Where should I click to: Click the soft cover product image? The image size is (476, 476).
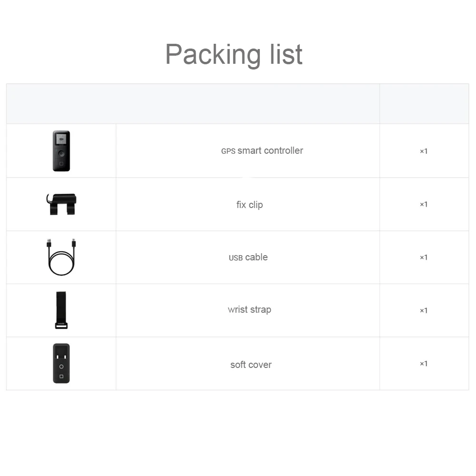[x=61, y=363]
